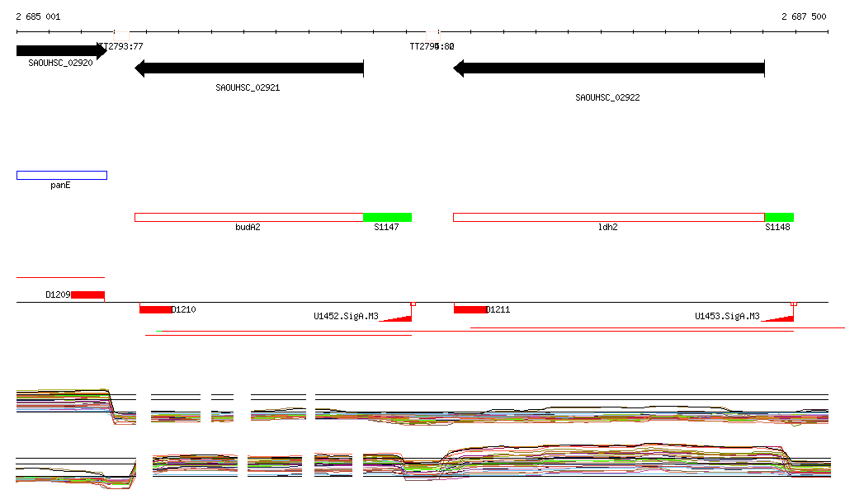This screenshot has height=504, width=845.
Task: Click the short red line above D1209
Action: 60,278
